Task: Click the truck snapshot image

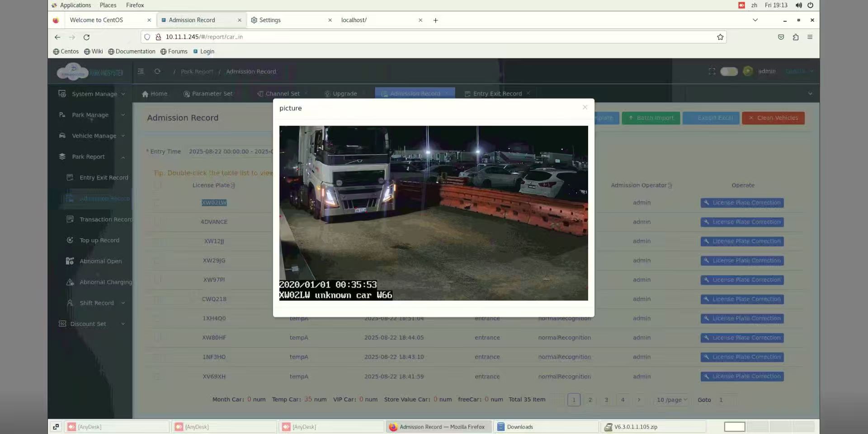Action: 434,213
